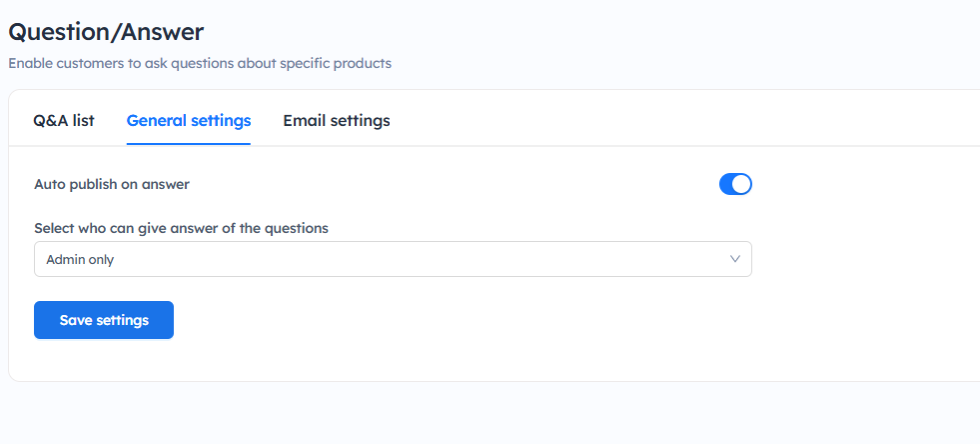Click the Auto publish on answer label
980x444 pixels.
coord(112,184)
